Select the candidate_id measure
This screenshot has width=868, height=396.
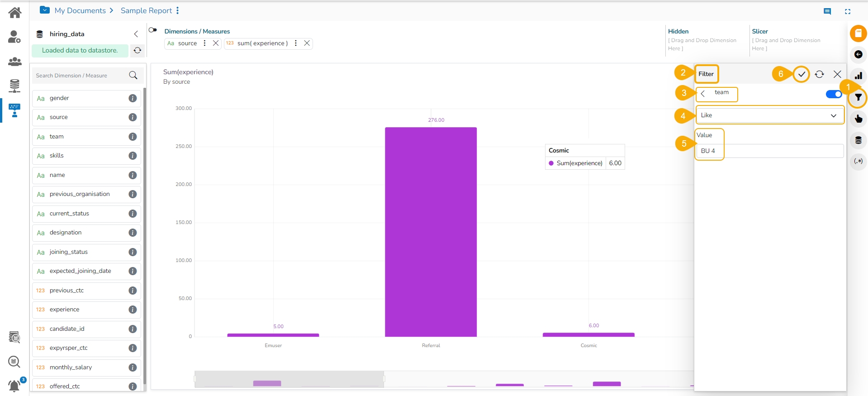86,329
